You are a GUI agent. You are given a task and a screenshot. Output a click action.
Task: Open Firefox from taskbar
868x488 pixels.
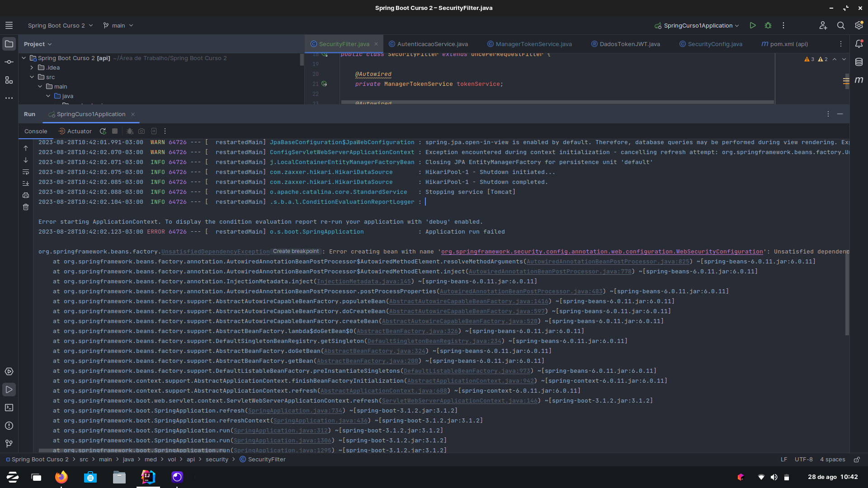click(x=61, y=477)
